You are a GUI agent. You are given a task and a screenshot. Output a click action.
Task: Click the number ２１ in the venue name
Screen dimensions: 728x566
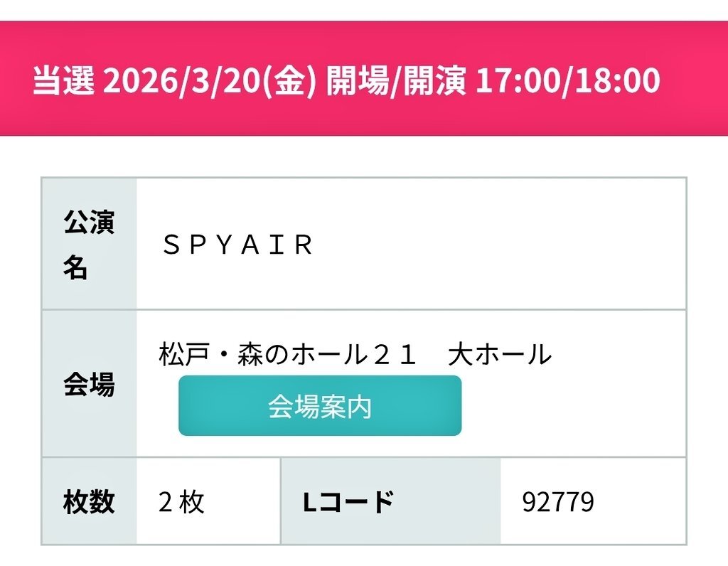click(x=395, y=354)
